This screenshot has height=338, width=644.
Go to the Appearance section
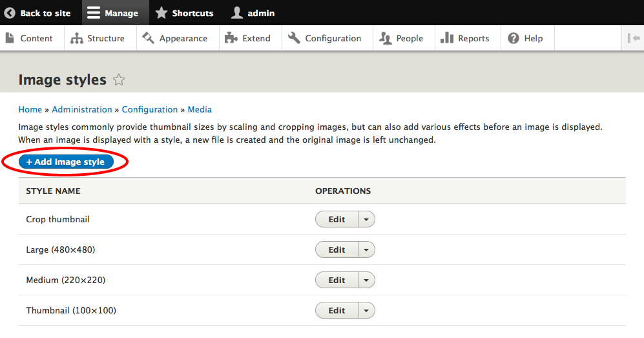pos(175,38)
